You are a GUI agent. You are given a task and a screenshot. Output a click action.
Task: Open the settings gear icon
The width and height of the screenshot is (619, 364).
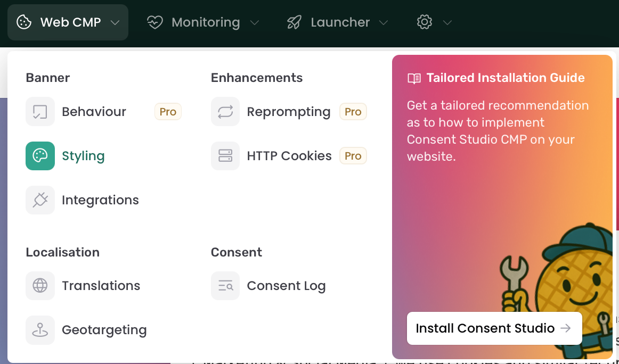pyautogui.click(x=425, y=22)
